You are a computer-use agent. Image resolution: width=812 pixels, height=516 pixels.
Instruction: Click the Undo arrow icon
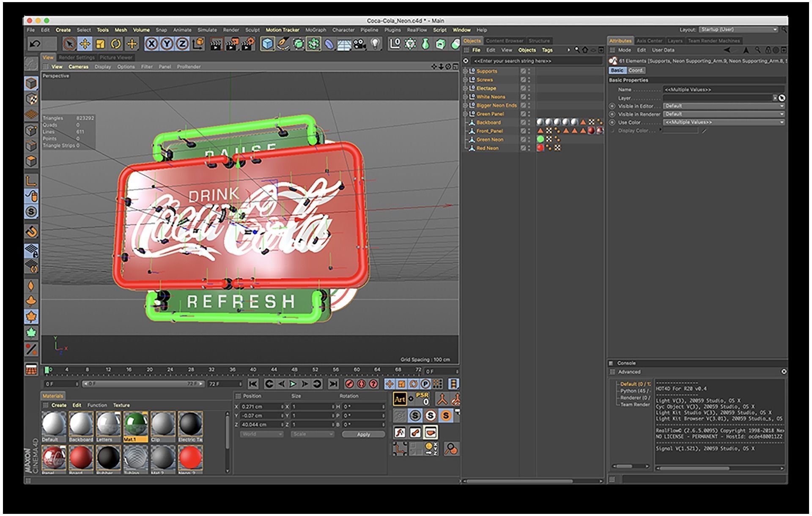[35, 44]
